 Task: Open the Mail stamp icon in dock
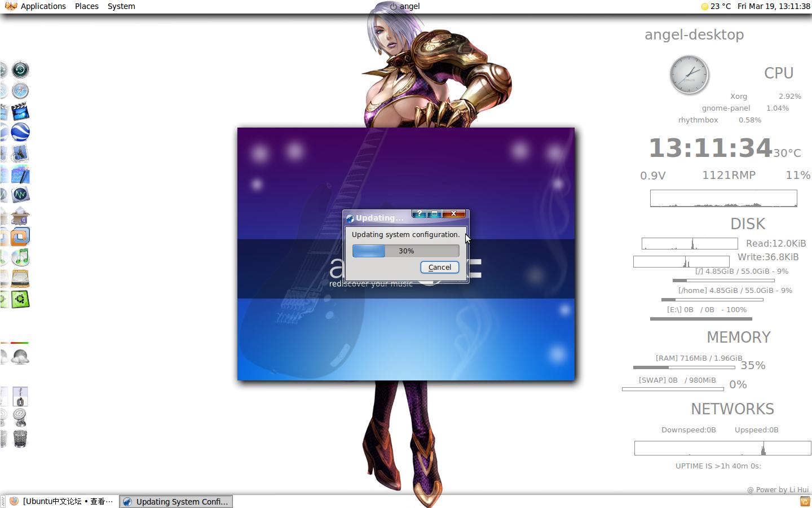coord(20,153)
